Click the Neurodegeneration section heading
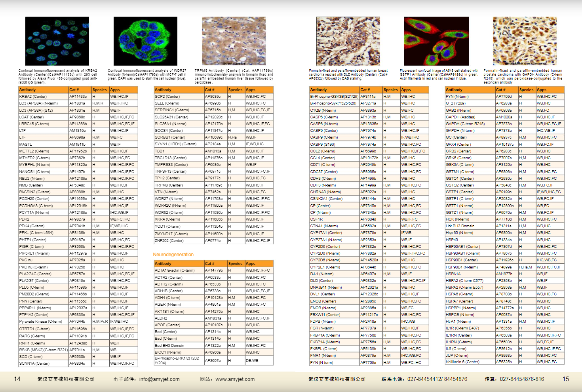Viewport: 582px width, 392px height. coord(173,255)
